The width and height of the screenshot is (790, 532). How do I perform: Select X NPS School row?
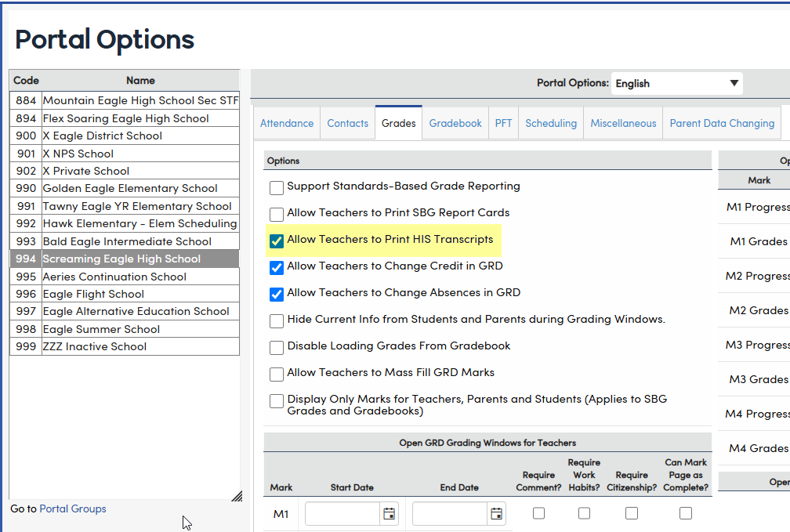125,154
